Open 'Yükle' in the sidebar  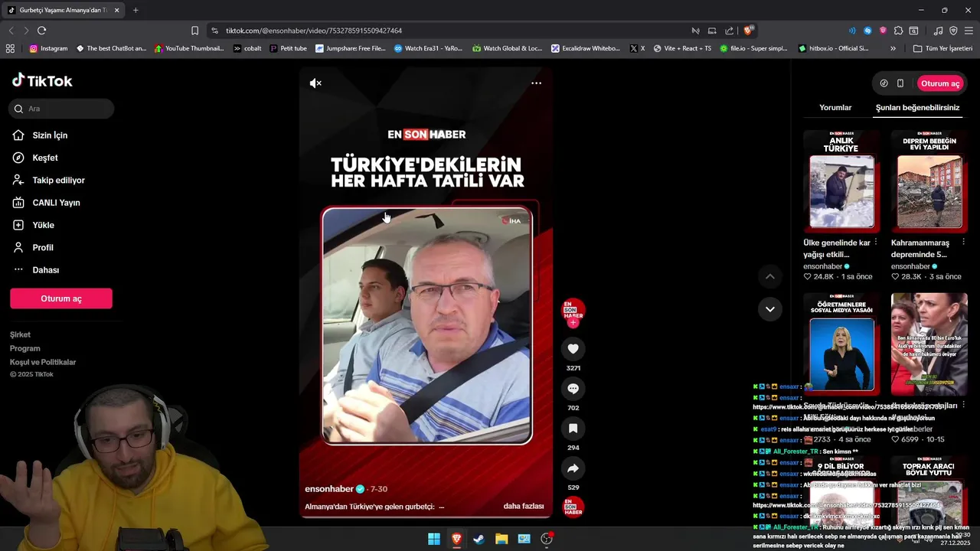pos(43,225)
